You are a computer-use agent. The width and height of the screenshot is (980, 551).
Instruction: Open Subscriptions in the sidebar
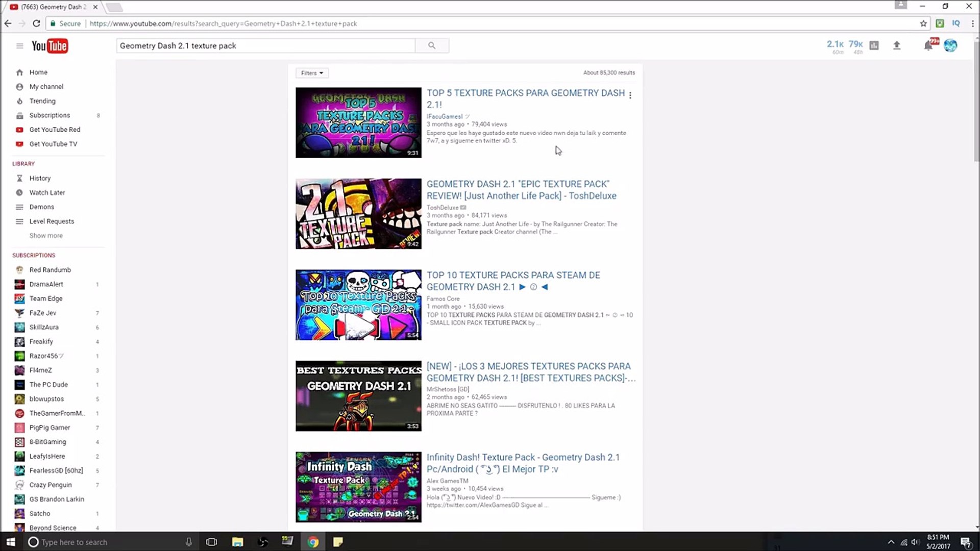50,115
